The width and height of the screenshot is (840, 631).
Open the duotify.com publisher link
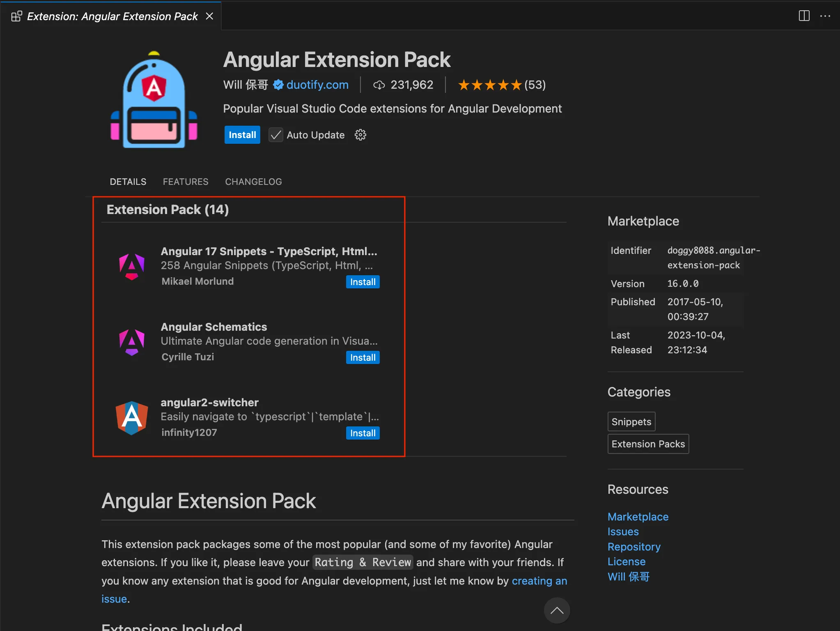(x=317, y=85)
